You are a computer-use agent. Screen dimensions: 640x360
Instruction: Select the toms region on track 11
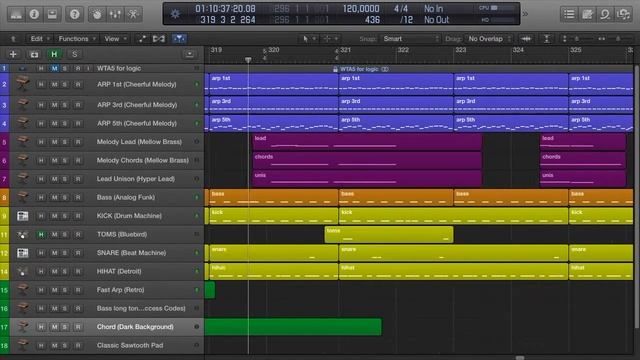coord(389,235)
